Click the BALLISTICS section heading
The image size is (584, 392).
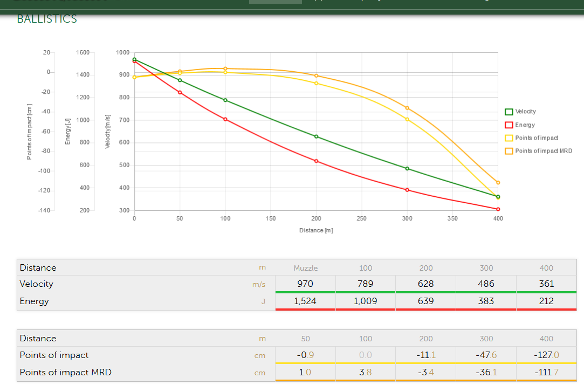47,19
